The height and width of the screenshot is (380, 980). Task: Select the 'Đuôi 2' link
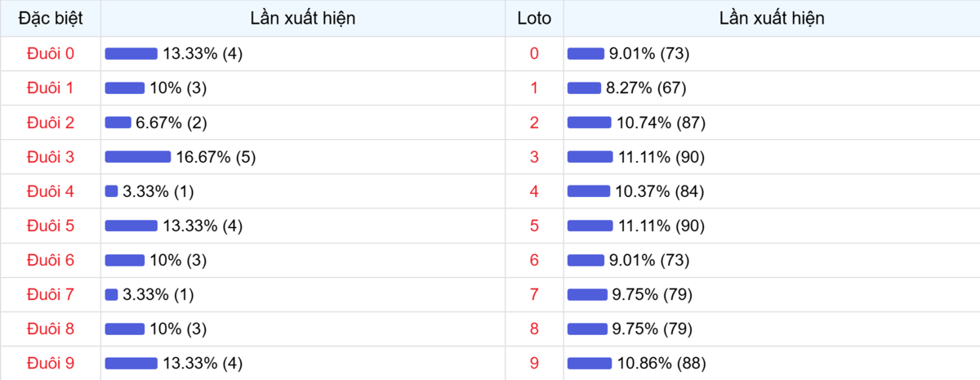pyautogui.click(x=51, y=123)
